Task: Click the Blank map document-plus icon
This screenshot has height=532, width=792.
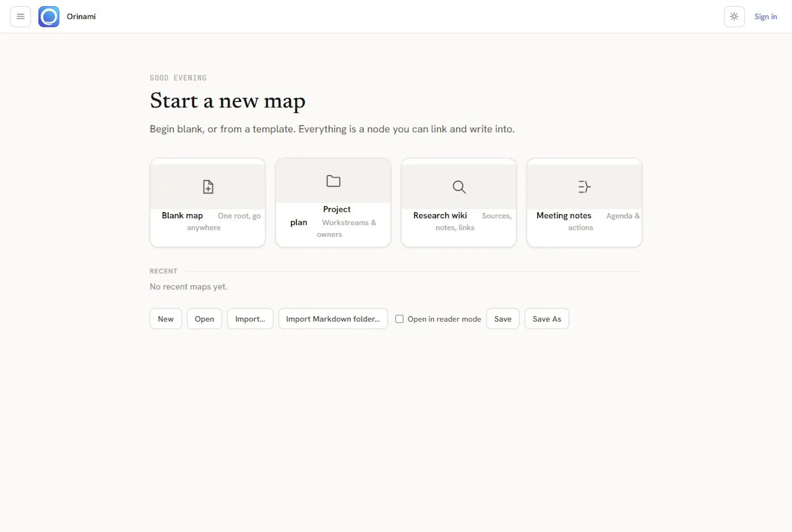Action: [x=208, y=187]
